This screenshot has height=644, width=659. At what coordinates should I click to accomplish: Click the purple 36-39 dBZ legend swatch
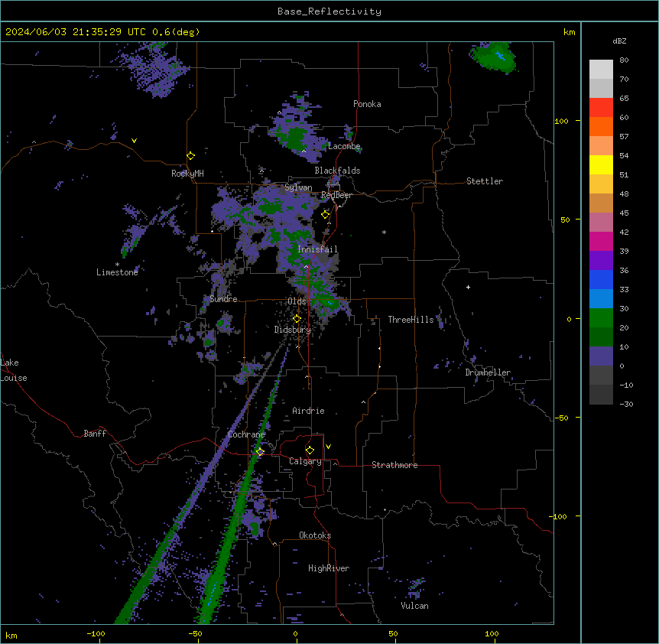click(x=601, y=261)
